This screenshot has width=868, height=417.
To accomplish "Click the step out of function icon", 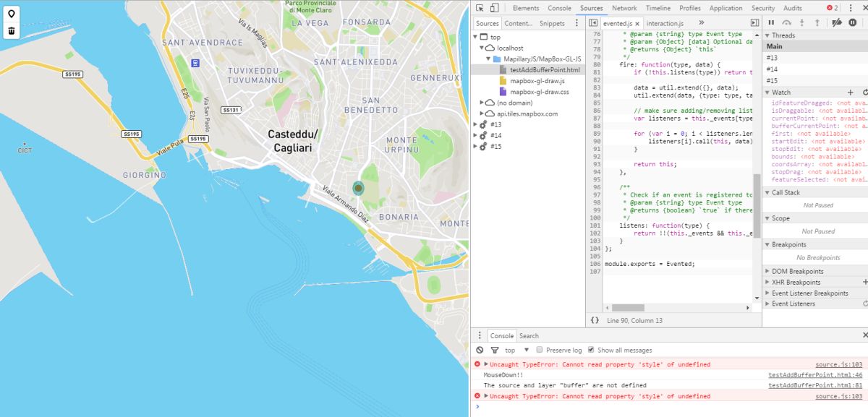I will 817,23.
